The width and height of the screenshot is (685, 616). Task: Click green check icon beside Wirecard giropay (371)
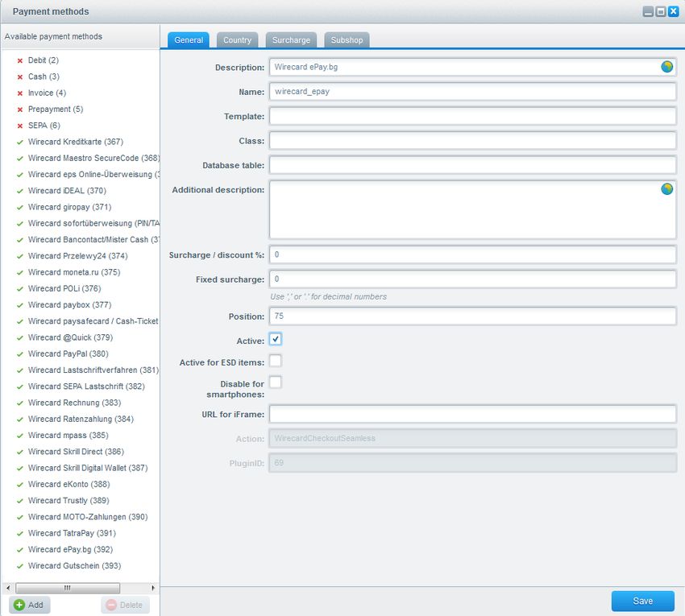[x=19, y=208]
